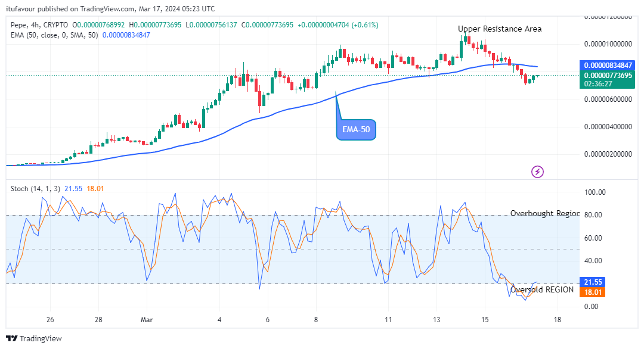Click the green current price label 0.00000773695
The width and height of the screenshot is (644, 349).
607,76
